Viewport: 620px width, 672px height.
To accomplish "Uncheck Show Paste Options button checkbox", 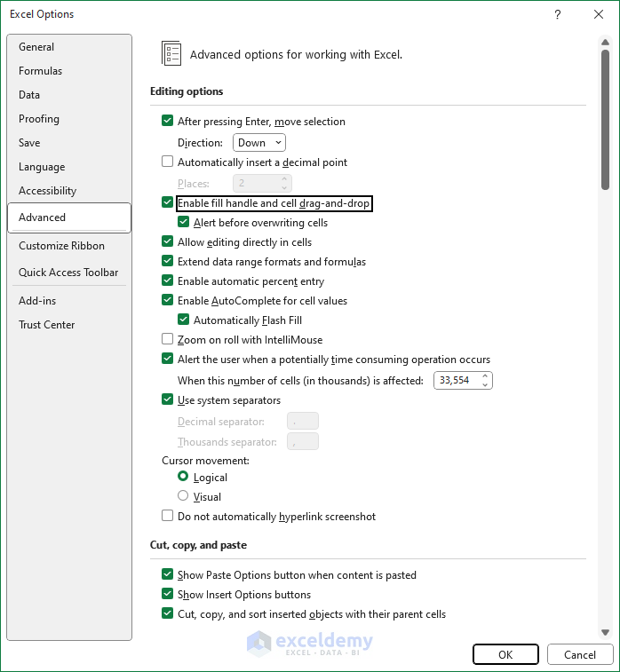I will (x=168, y=575).
